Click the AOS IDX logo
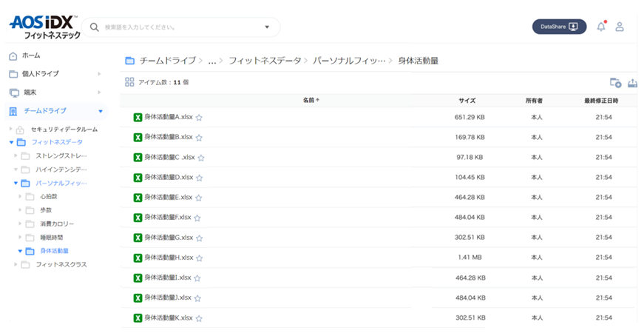 tap(44, 27)
